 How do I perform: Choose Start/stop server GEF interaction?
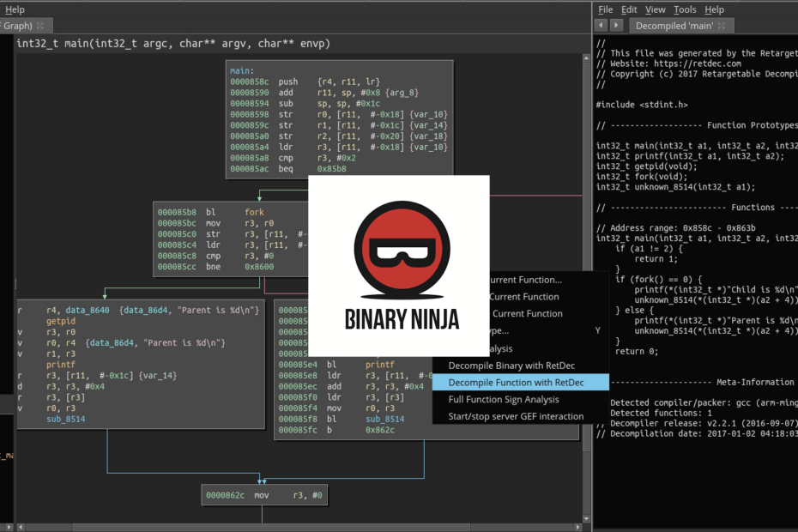click(x=516, y=416)
